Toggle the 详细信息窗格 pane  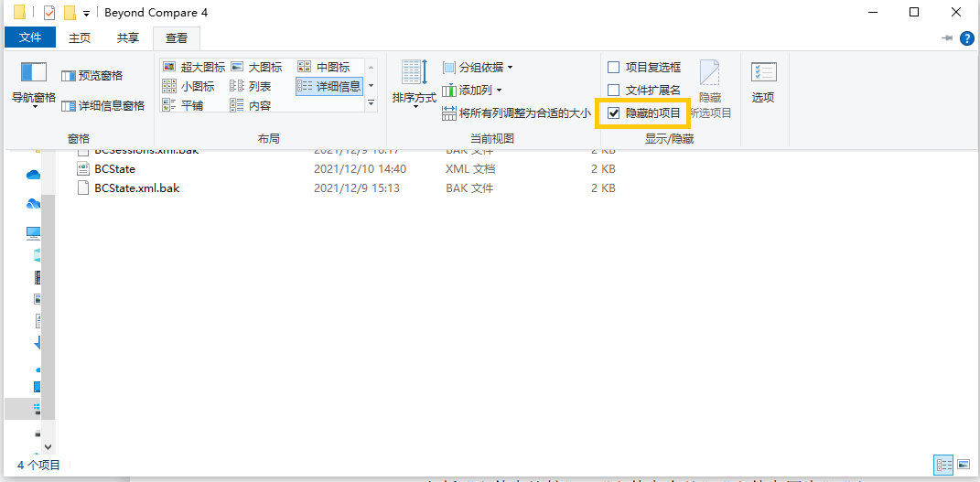[x=102, y=105]
